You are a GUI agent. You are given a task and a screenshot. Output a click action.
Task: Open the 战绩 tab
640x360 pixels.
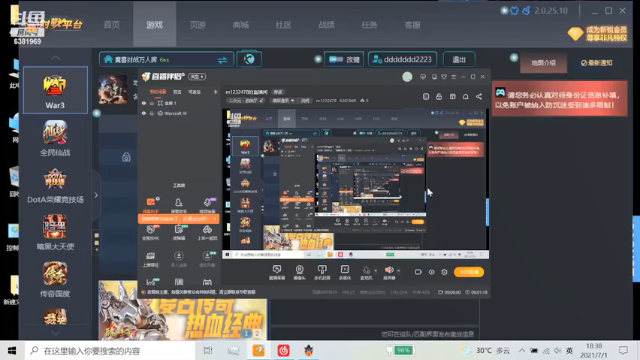coord(326,24)
